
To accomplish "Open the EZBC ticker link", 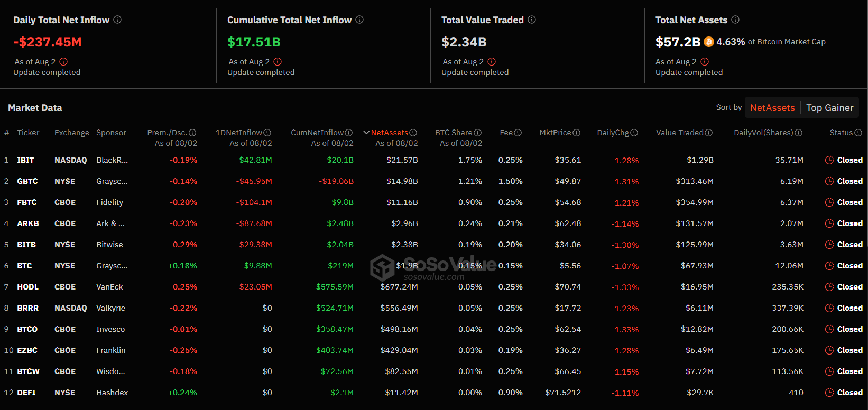I will (x=27, y=350).
